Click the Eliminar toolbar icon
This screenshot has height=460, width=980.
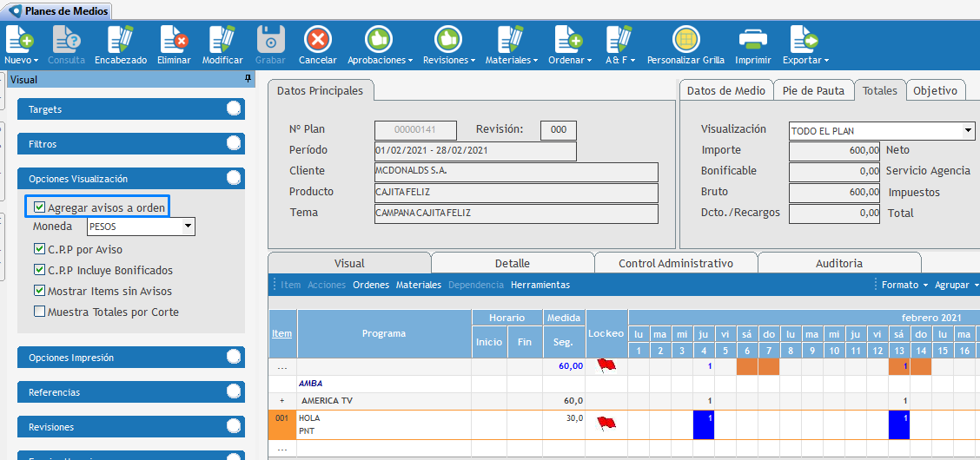(174, 40)
